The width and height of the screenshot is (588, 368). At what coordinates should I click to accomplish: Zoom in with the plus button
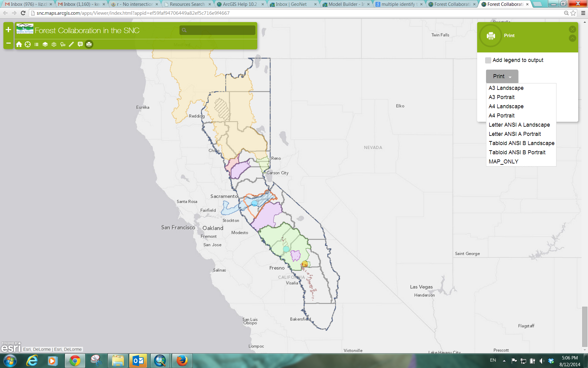point(9,30)
